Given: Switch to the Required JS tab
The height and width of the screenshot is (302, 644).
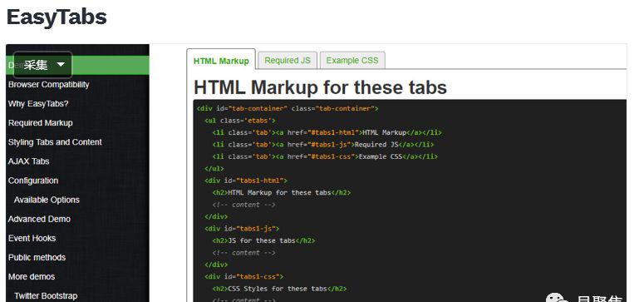Looking at the screenshot, I should [x=287, y=61].
